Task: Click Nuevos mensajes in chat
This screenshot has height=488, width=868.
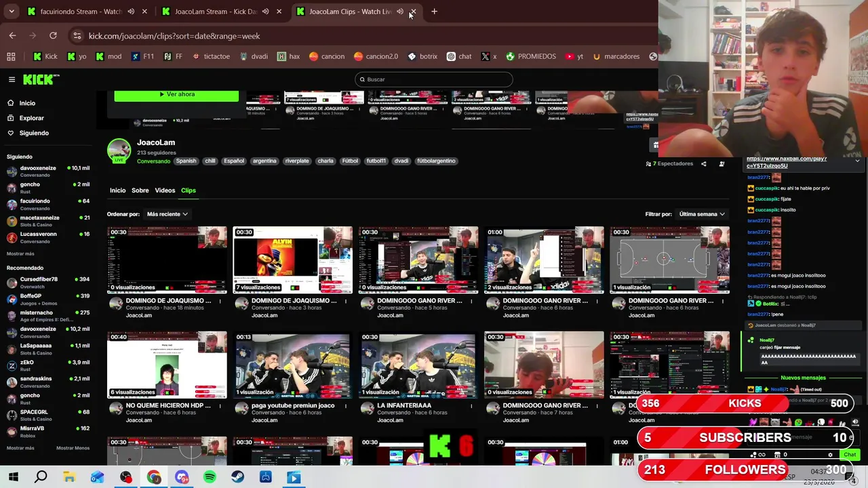Action: (803, 378)
